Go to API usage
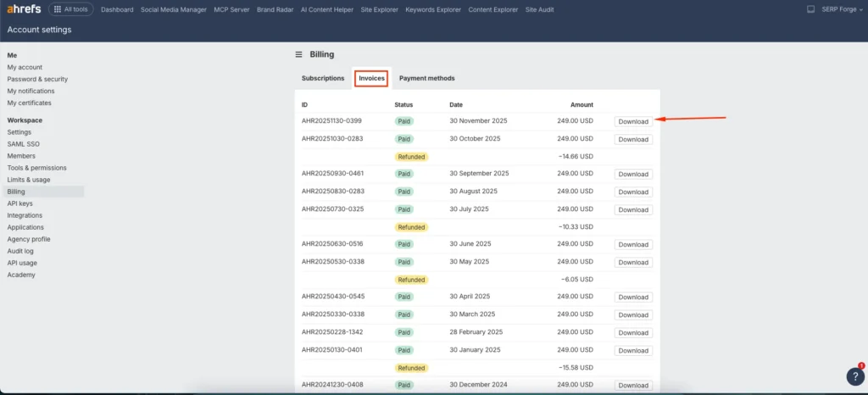This screenshot has width=868, height=395. (x=22, y=263)
